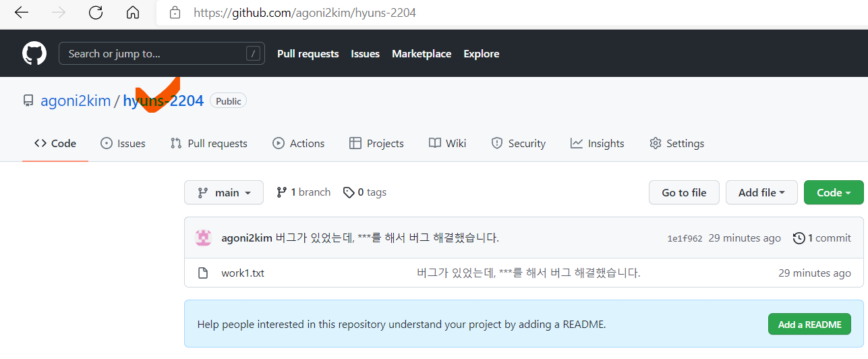Go back with the browser back arrow

pyautogui.click(x=22, y=12)
